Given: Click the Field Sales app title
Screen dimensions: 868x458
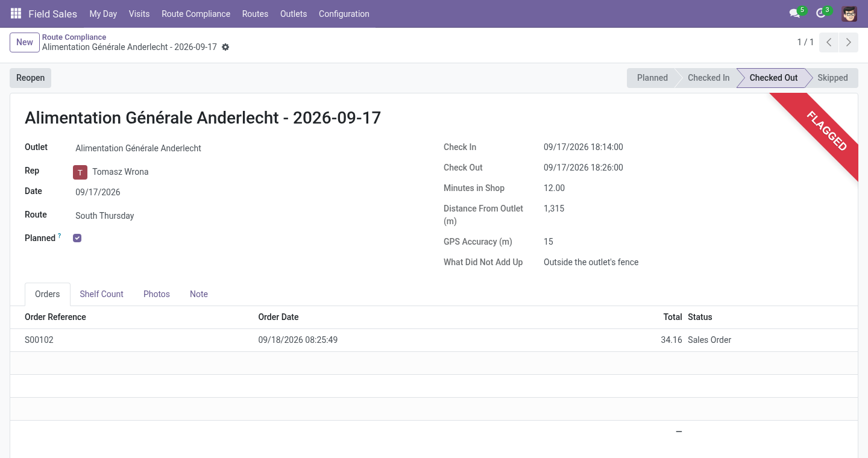Looking at the screenshot, I should tap(52, 13).
